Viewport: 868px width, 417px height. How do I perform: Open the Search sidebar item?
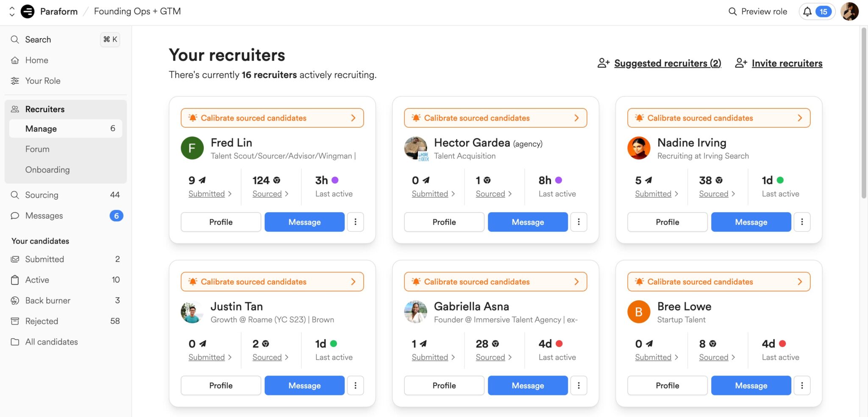[x=38, y=39]
